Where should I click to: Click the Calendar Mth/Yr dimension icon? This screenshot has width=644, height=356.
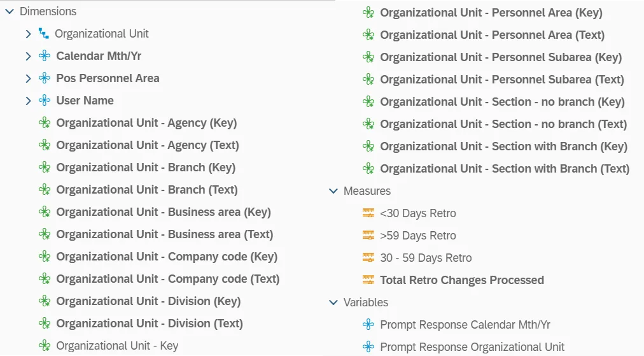[x=44, y=56]
